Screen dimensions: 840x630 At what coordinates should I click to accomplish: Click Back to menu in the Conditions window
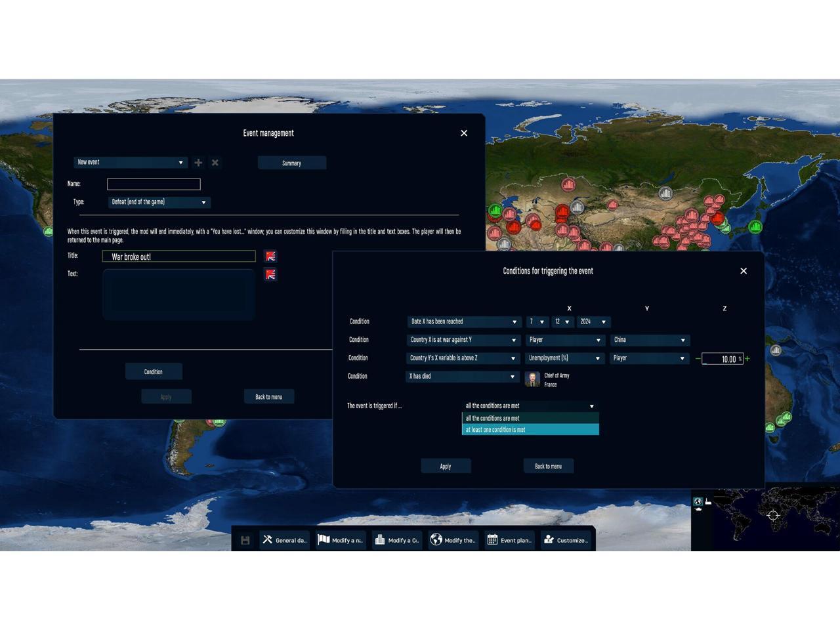click(x=549, y=466)
